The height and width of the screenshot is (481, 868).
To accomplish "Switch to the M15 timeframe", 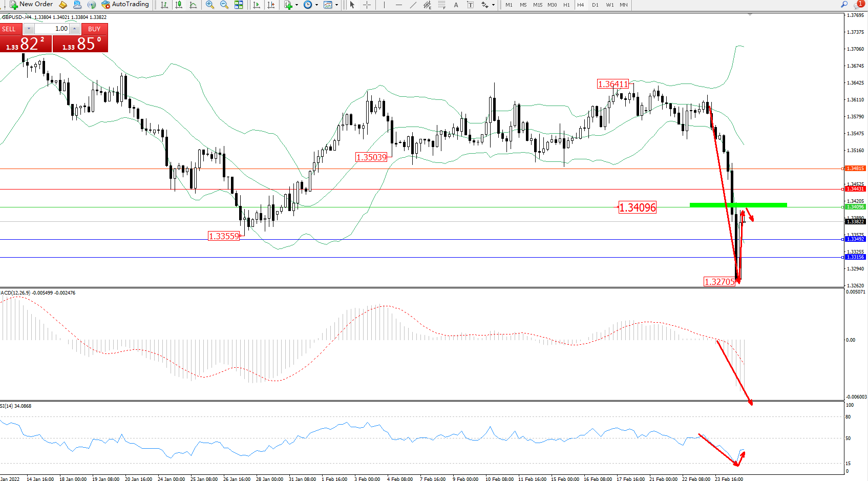I will (x=537, y=5).
